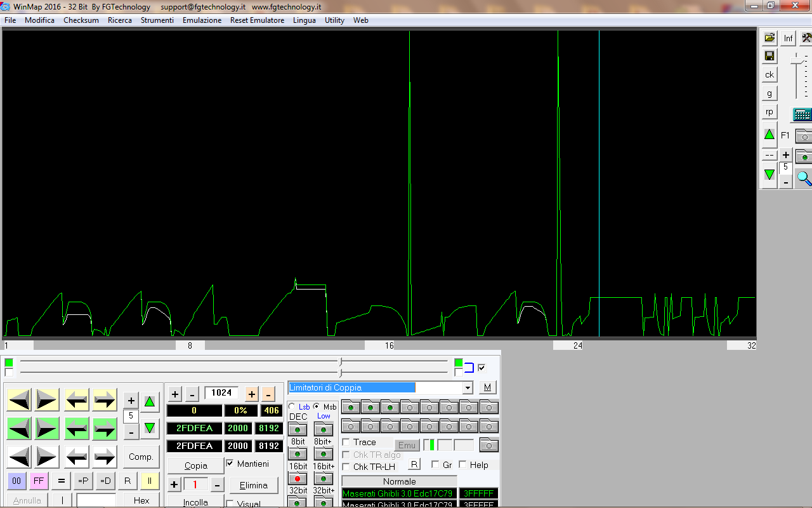This screenshot has width=812, height=508.
Task: Click the Inf info button
Action: click(788, 38)
